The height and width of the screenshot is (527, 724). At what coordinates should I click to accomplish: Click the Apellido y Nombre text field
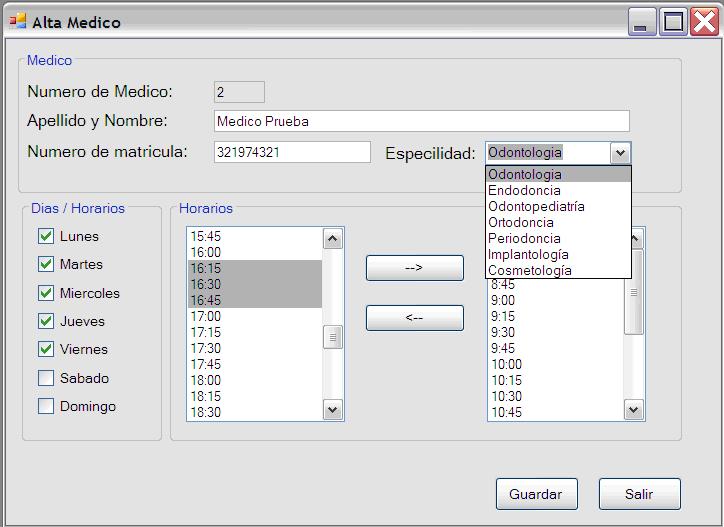[x=421, y=121]
